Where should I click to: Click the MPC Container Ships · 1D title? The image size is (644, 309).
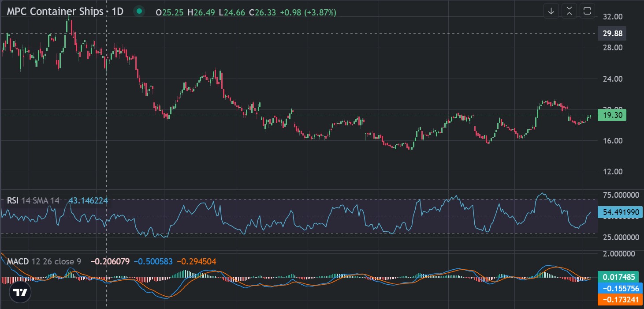[x=65, y=12]
